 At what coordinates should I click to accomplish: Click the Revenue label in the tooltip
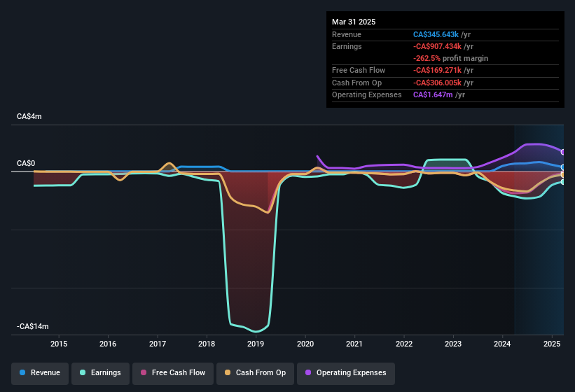[x=347, y=34]
